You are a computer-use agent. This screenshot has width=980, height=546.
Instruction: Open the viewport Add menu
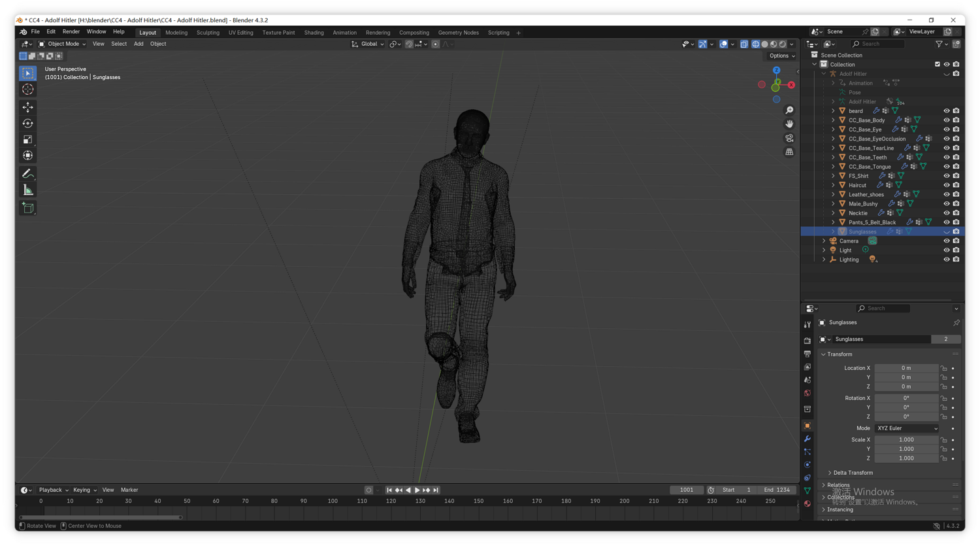click(x=139, y=44)
